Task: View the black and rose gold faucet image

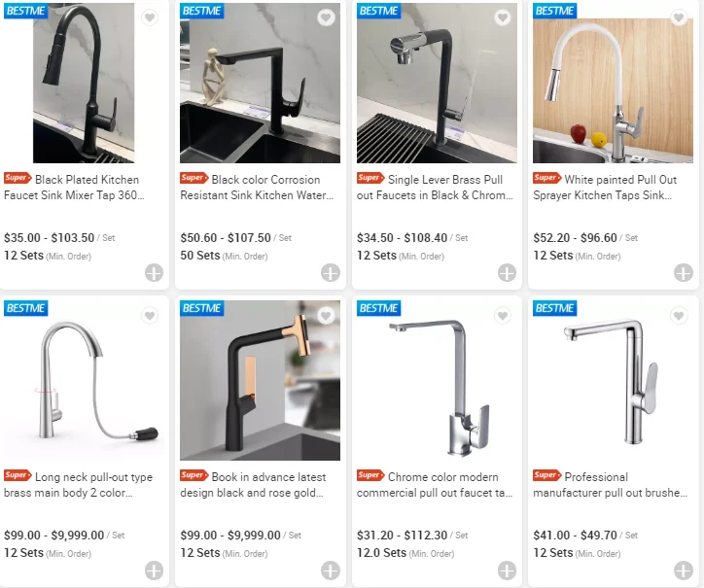Action: pyautogui.click(x=260, y=380)
